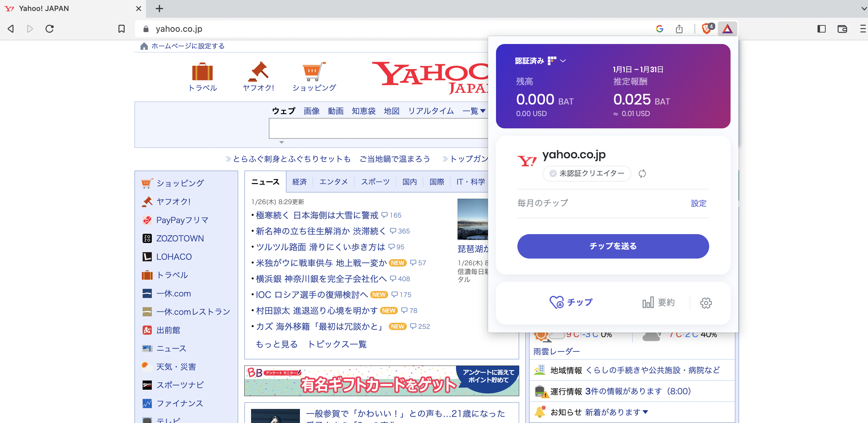Bookmark this page with bookmark icon
This screenshot has width=868, height=423.
coord(121,29)
